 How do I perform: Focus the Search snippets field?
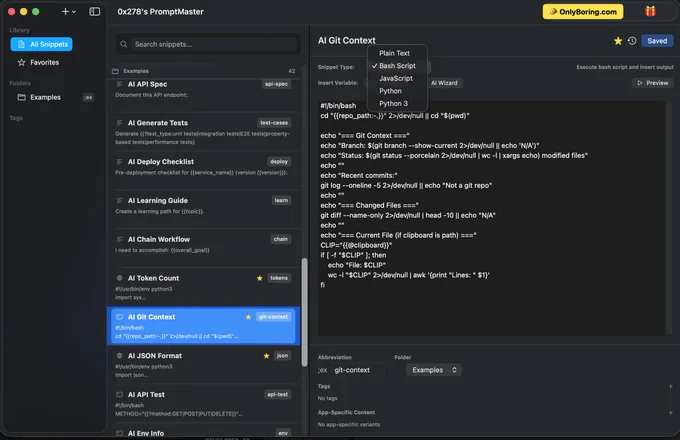(x=215, y=44)
